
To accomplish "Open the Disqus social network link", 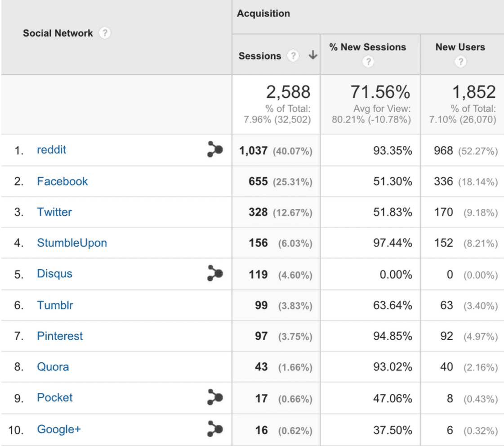I will tap(55, 274).
